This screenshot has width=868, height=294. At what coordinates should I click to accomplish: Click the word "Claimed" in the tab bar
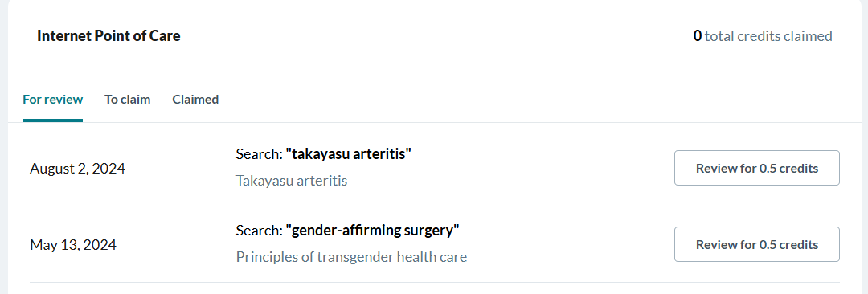point(195,100)
